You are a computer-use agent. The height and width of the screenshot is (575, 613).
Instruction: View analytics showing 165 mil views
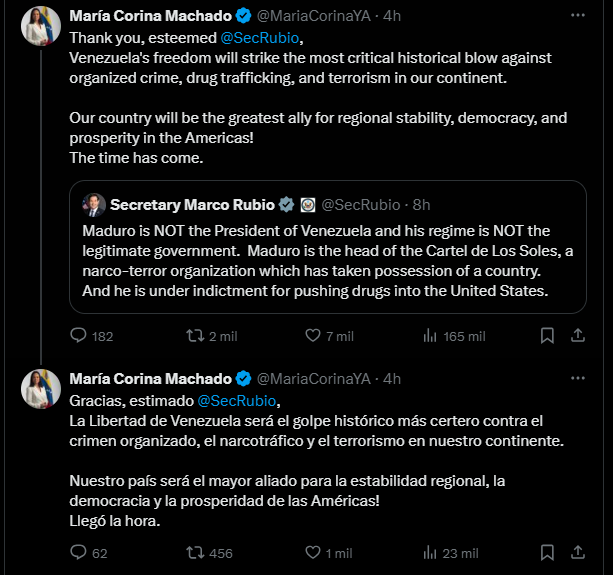pos(454,336)
